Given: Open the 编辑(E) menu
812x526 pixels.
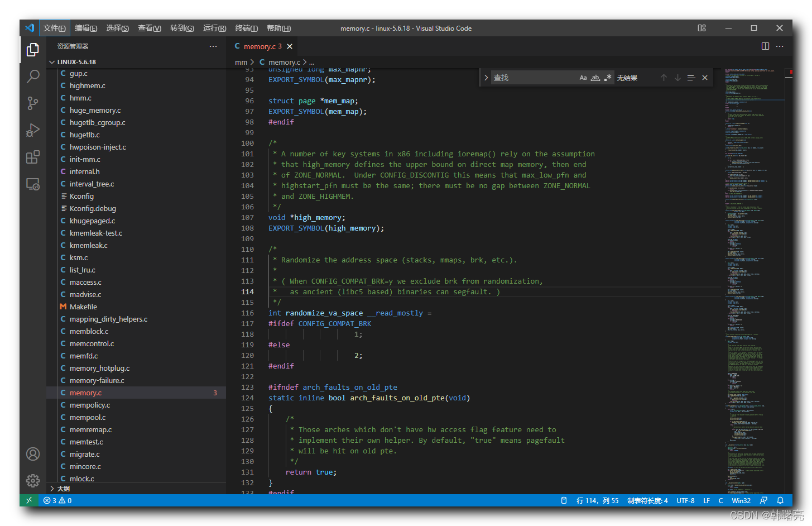Looking at the screenshot, I should click(86, 28).
